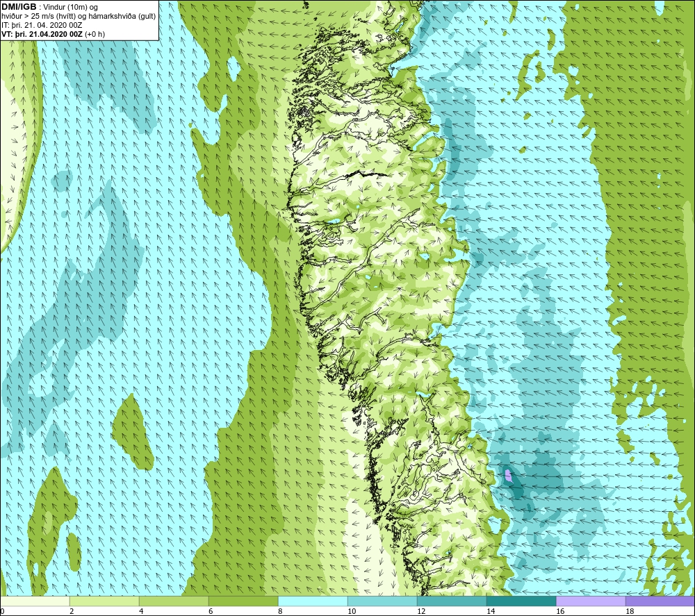Click the 'Vindur (10m) og' label

tap(72, 7)
